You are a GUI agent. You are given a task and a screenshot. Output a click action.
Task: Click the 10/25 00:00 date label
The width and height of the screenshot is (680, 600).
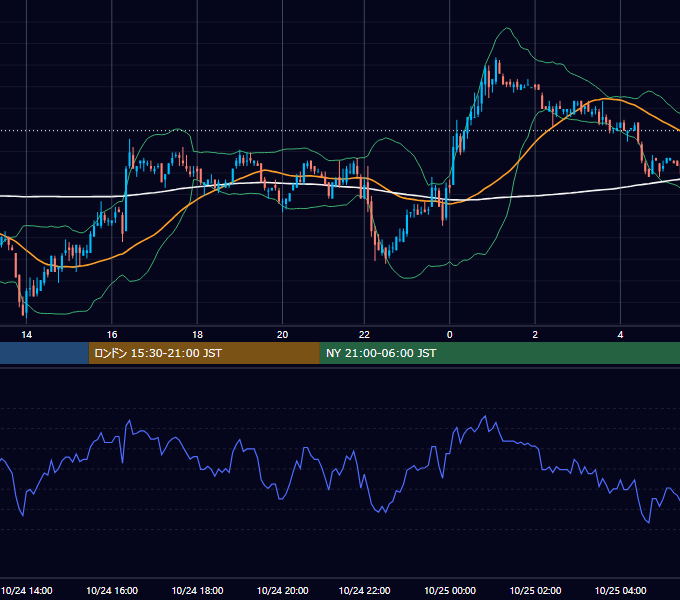tap(450, 590)
